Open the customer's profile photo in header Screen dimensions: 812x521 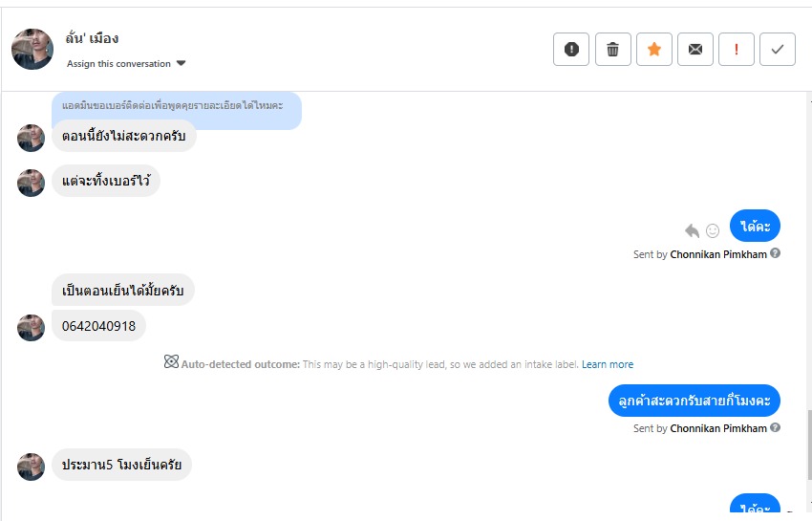[32, 49]
